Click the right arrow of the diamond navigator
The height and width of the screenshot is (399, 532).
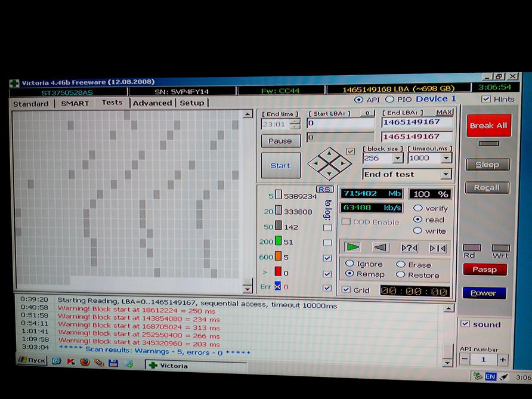[x=343, y=163]
